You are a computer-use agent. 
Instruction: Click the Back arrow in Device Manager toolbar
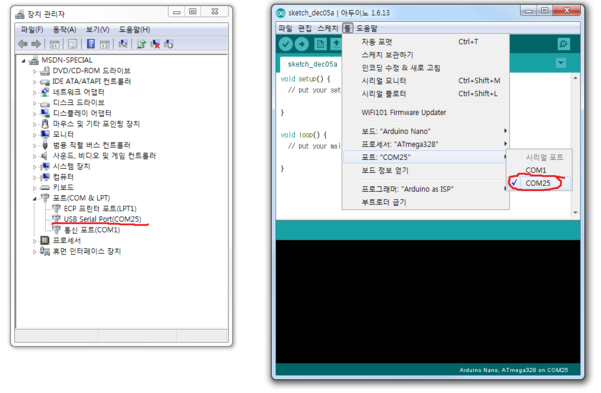23,44
